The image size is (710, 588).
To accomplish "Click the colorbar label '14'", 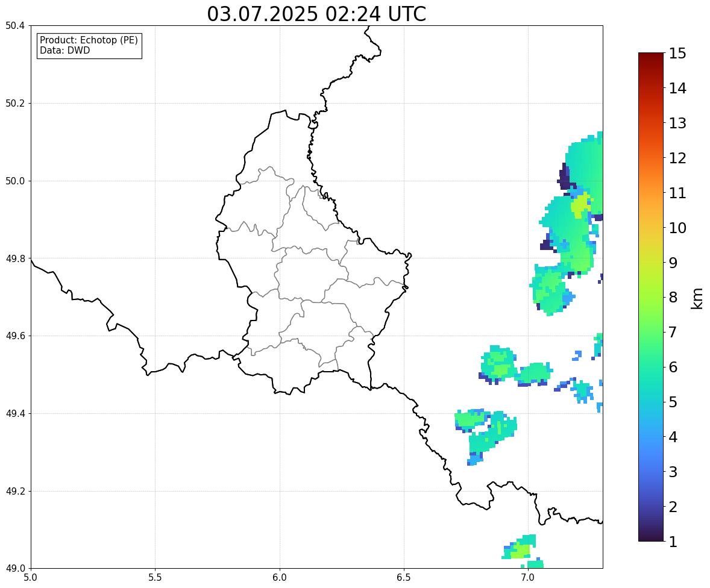I will [677, 89].
